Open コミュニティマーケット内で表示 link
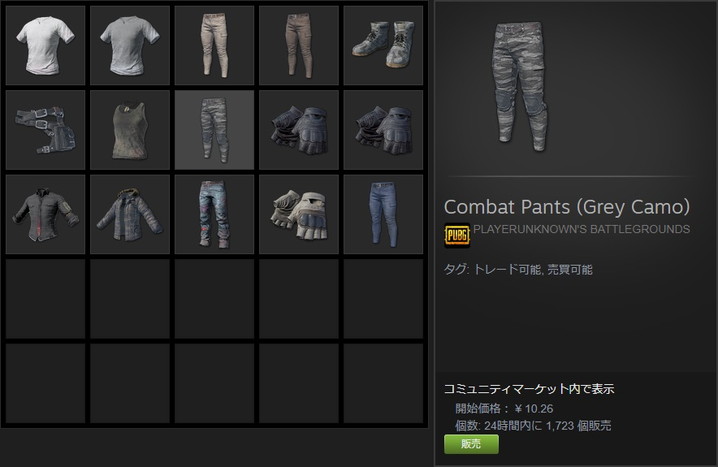This screenshot has width=718, height=467. click(529, 389)
